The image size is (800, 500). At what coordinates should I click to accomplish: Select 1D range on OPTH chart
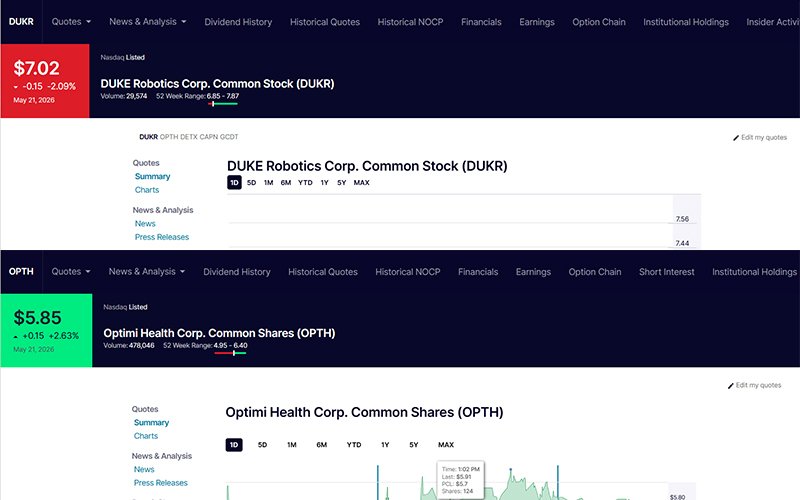pos(234,445)
